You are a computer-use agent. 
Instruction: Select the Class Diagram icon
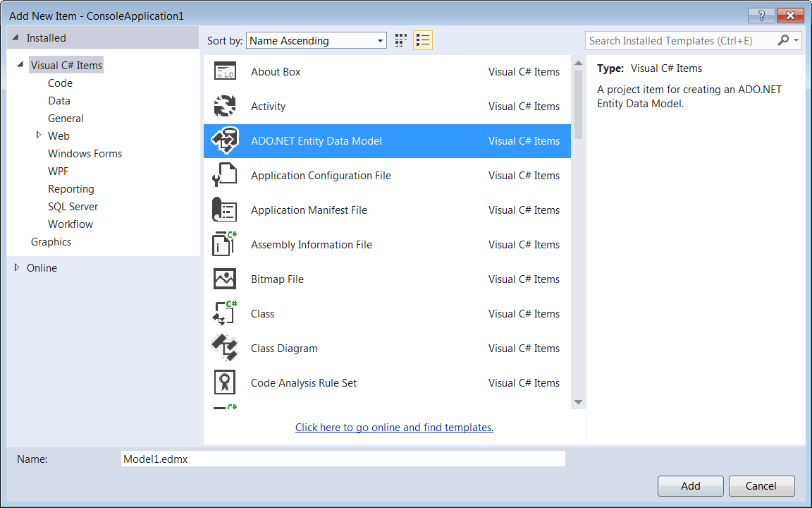[225, 348]
